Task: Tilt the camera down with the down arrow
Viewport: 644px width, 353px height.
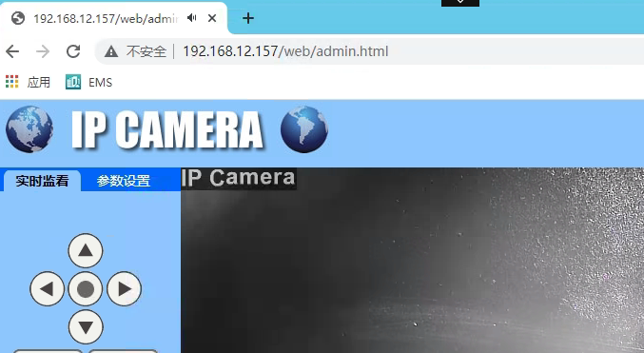Action: coord(86,327)
